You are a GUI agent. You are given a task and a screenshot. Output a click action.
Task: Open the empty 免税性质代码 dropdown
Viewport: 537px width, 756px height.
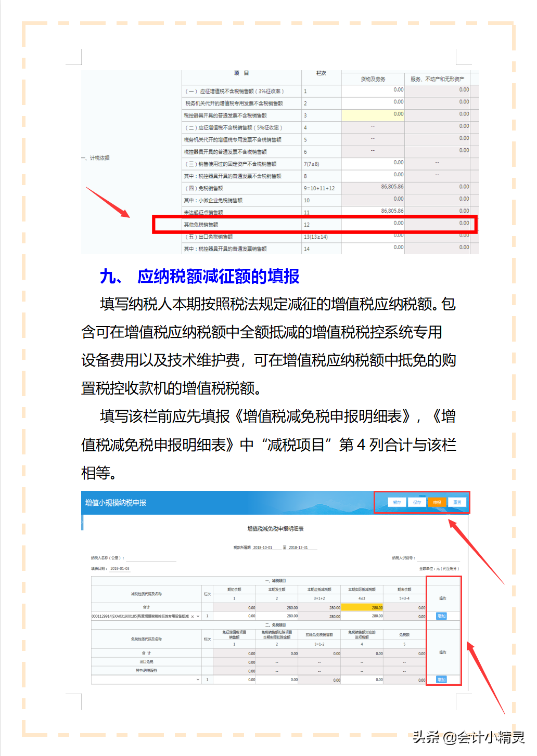coord(146,680)
